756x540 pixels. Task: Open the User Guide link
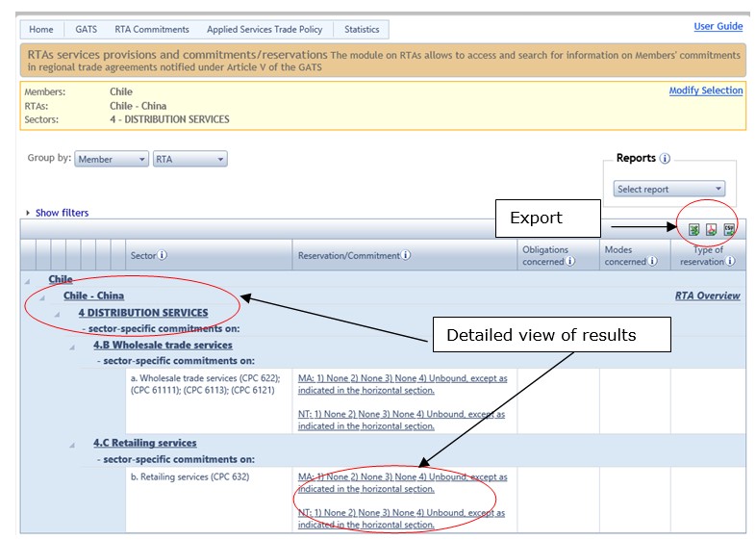718,26
